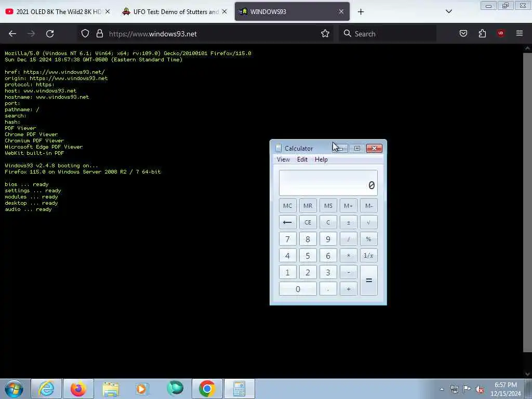Close the 2021 OLED 8K tab

pos(108,11)
